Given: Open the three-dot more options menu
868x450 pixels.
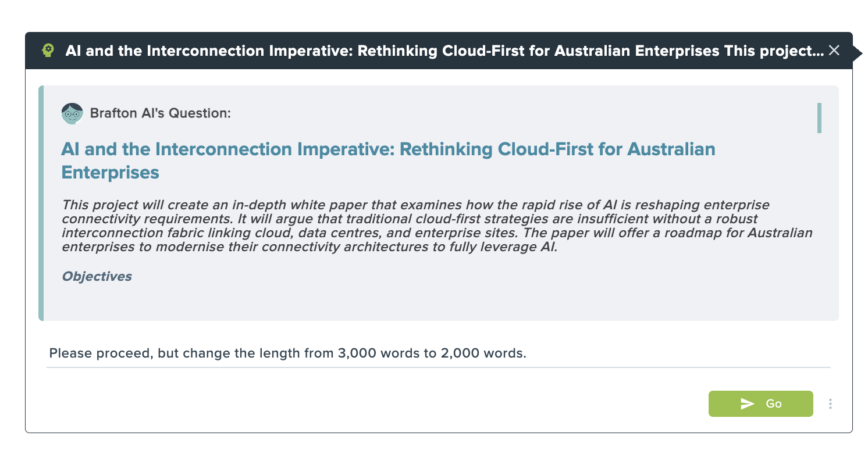Looking at the screenshot, I should tap(831, 403).
